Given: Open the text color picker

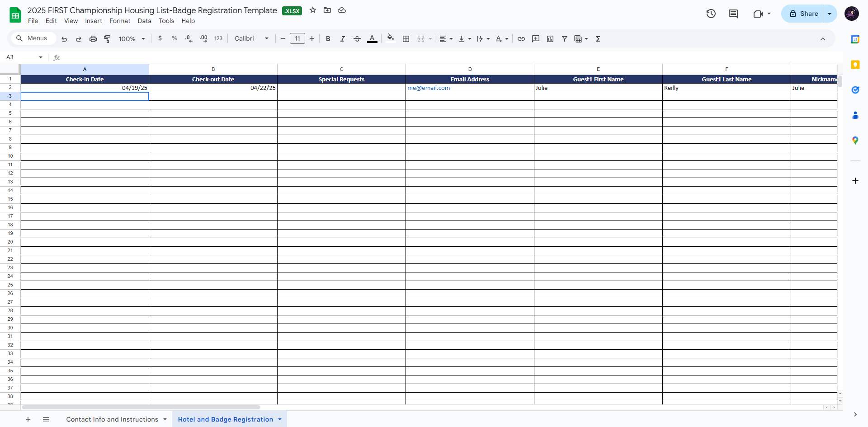Looking at the screenshot, I should point(372,39).
